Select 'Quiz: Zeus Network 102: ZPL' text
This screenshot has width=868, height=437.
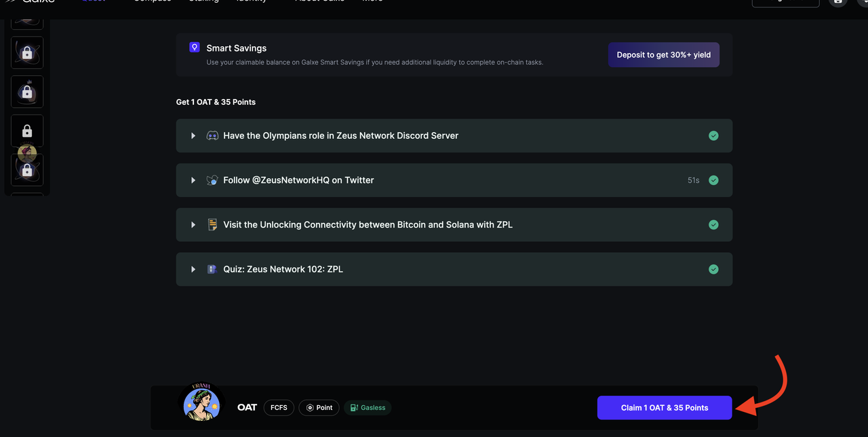coord(283,269)
